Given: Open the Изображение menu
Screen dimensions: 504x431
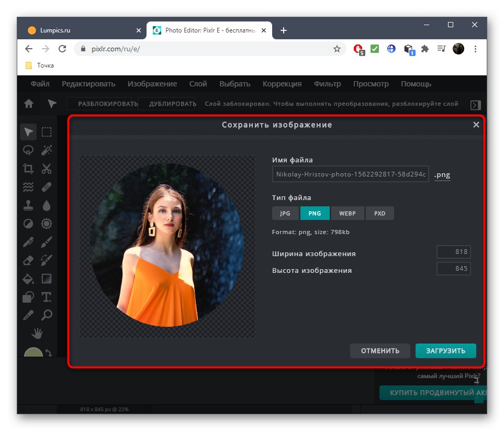Looking at the screenshot, I should point(152,84).
